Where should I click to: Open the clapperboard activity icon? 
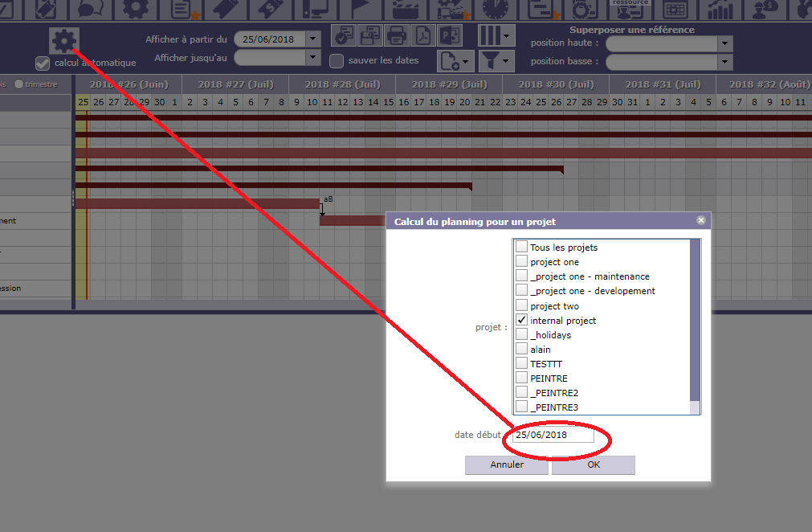click(405, 9)
